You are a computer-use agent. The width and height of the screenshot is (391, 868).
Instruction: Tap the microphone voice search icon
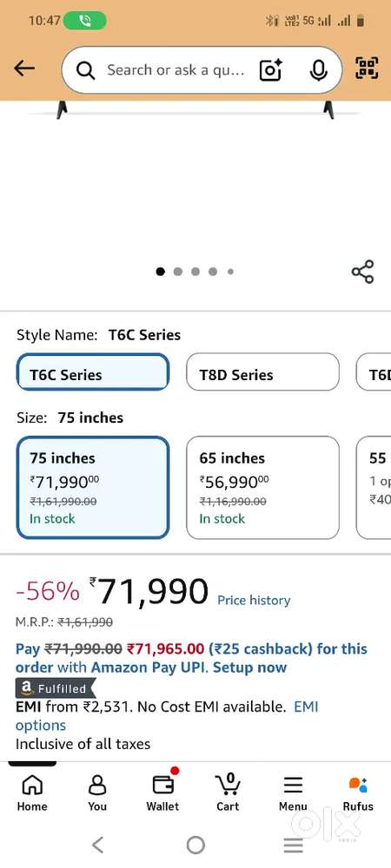tap(318, 70)
